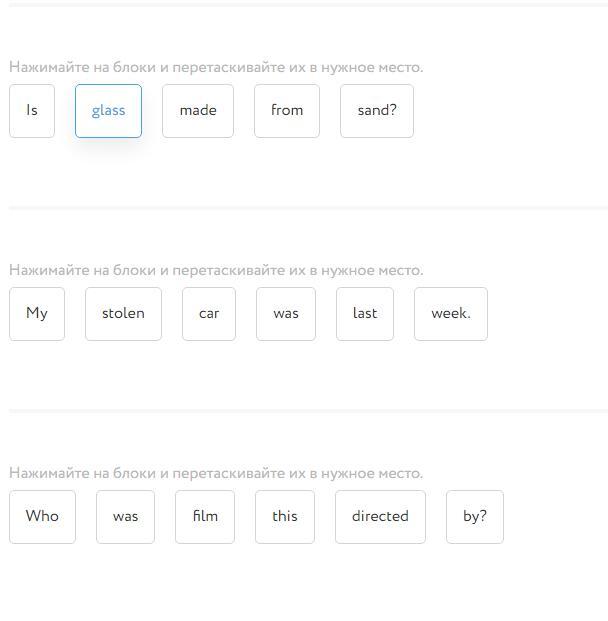This screenshot has width=608, height=621.
Task: Pick the "from" word block
Action: click(287, 111)
